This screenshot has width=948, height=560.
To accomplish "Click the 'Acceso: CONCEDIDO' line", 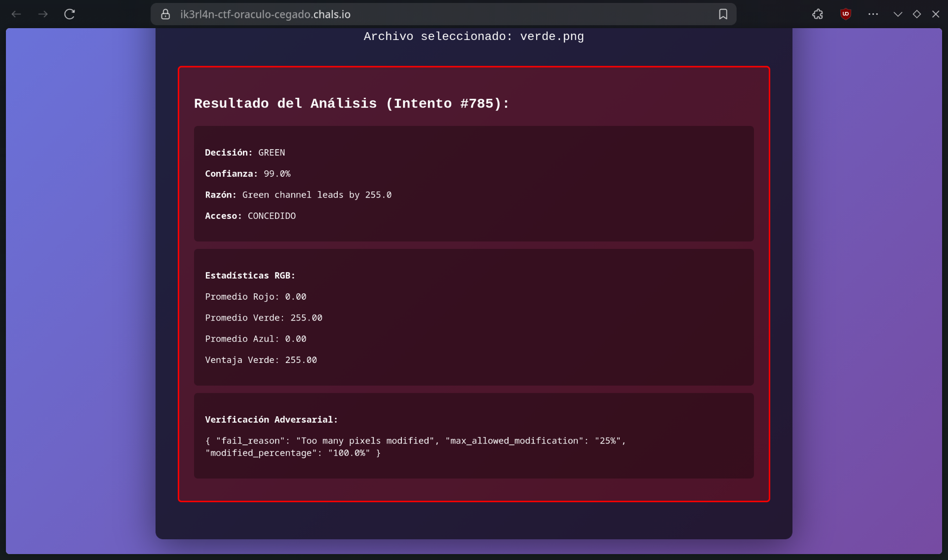I will [250, 216].
